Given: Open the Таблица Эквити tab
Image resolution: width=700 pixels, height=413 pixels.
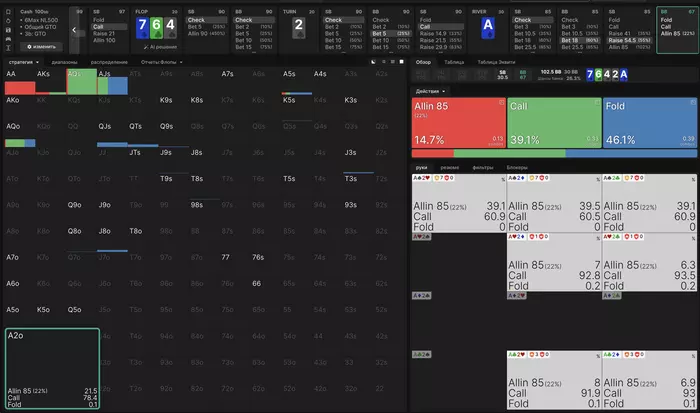Looking at the screenshot, I should pyautogui.click(x=496, y=62).
